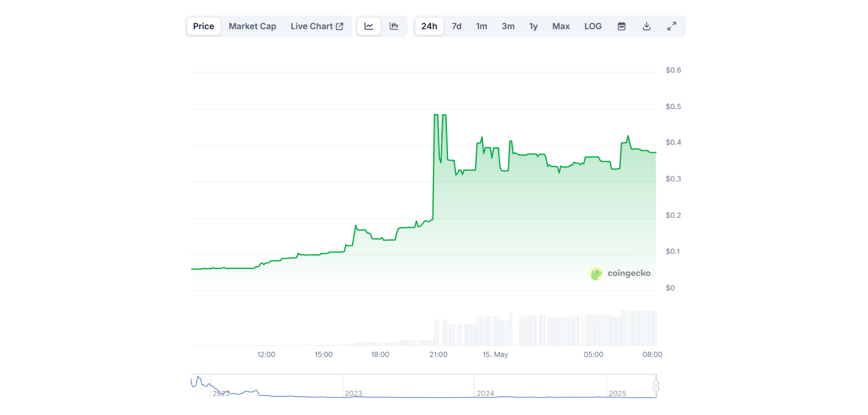Image resolution: width=868 pixels, height=415 pixels.
Task: Click the $0.1 price axis label
Action: (673, 252)
